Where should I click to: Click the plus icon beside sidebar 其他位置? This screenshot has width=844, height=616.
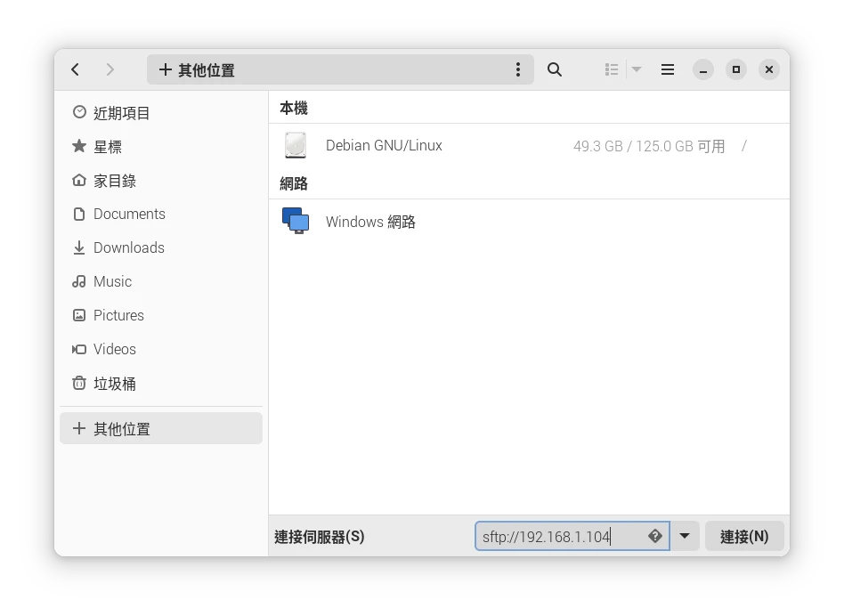click(x=79, y=428)
